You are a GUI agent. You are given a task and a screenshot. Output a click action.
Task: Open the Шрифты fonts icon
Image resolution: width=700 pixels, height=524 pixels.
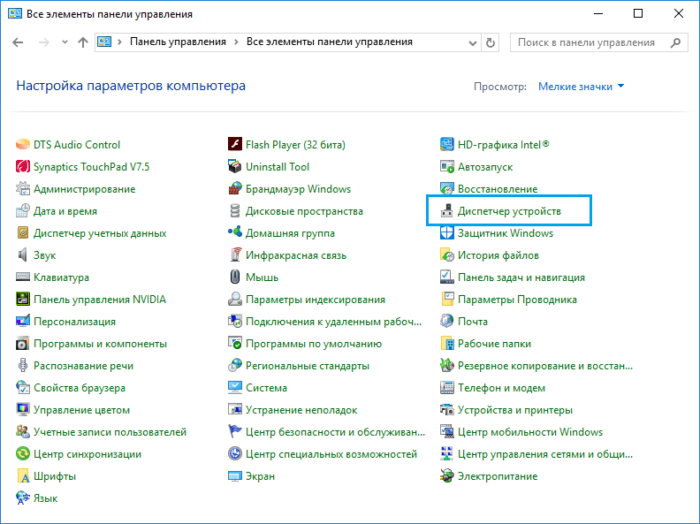coord(22,476)
